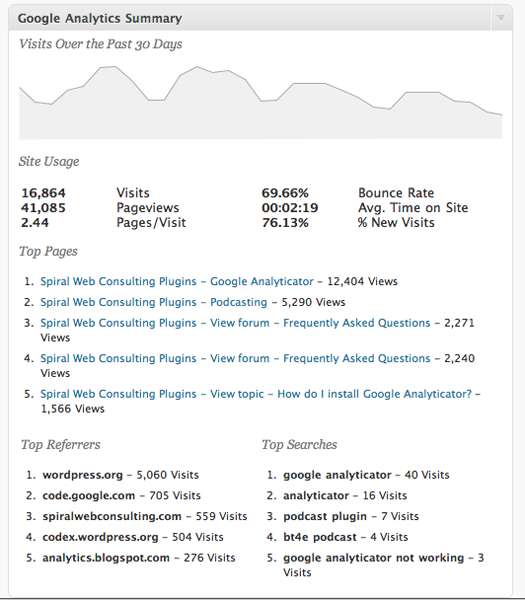Image resolution: width=525 pixels, height=600 pixels.
Task: Click the visits over past 30 days graph
Action: point(261,102)
